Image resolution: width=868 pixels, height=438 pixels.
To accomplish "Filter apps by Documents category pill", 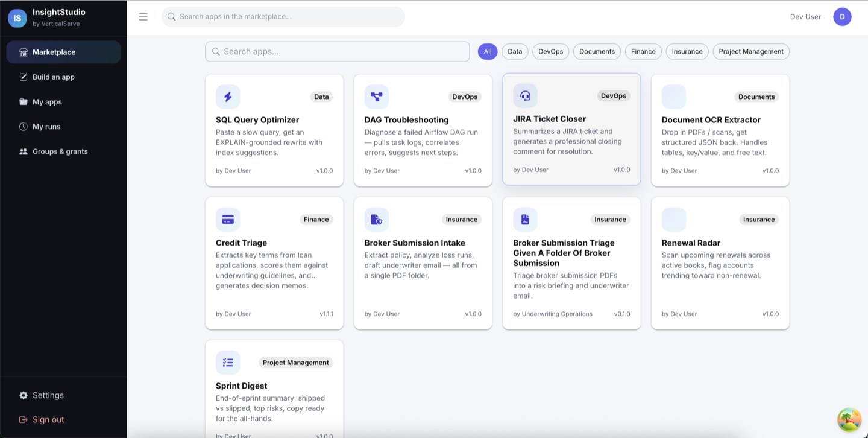I will (597, 52).
